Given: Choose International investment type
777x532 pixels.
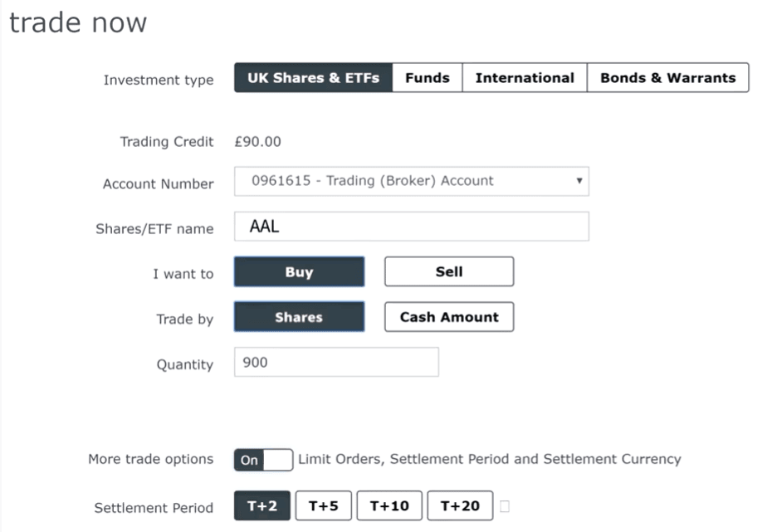Looking at the screenshot, I should (525, 78).
